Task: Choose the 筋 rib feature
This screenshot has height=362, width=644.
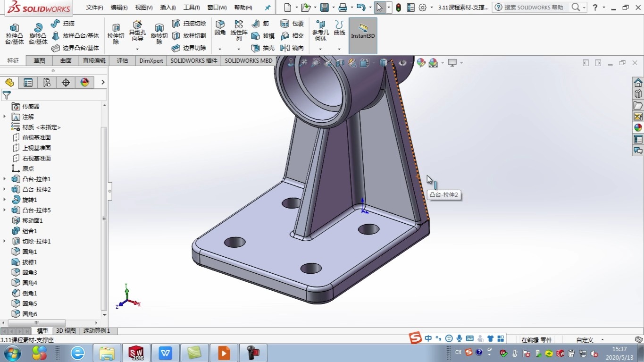Action: (x=260, y=23)
